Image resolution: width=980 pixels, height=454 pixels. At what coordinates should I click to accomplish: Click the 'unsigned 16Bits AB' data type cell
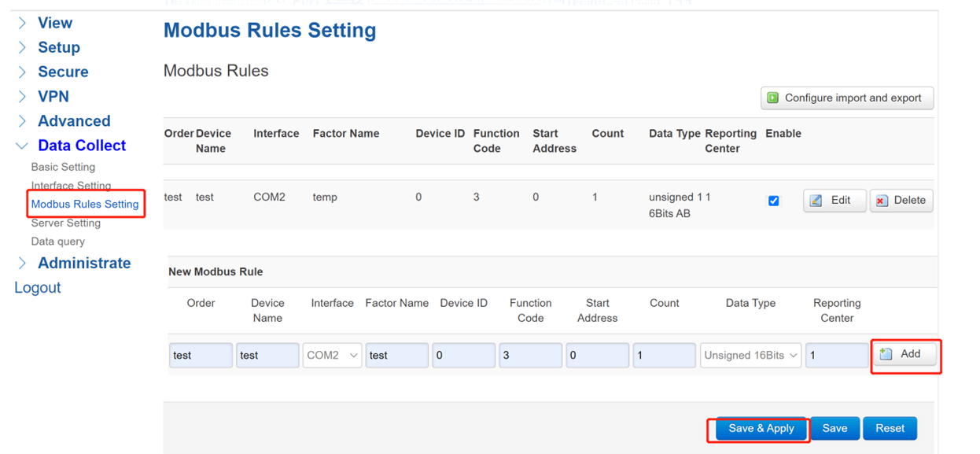(676, 205)
